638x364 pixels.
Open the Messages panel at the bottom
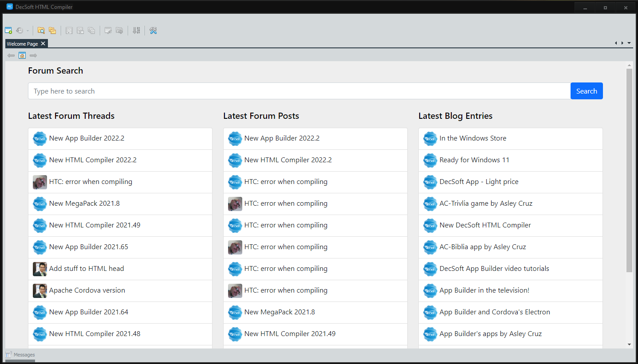pyautogui.click(x=20, y=355)
